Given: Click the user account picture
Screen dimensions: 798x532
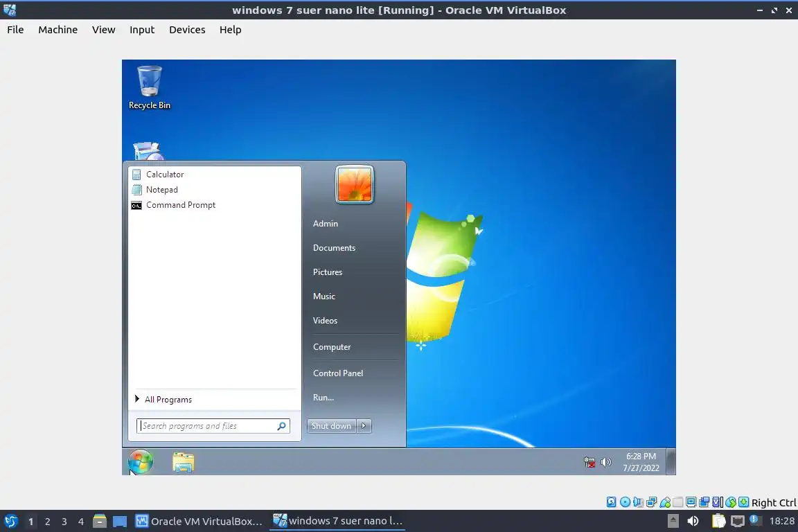Looking at the screenshot, I should (x=355, y=184).
